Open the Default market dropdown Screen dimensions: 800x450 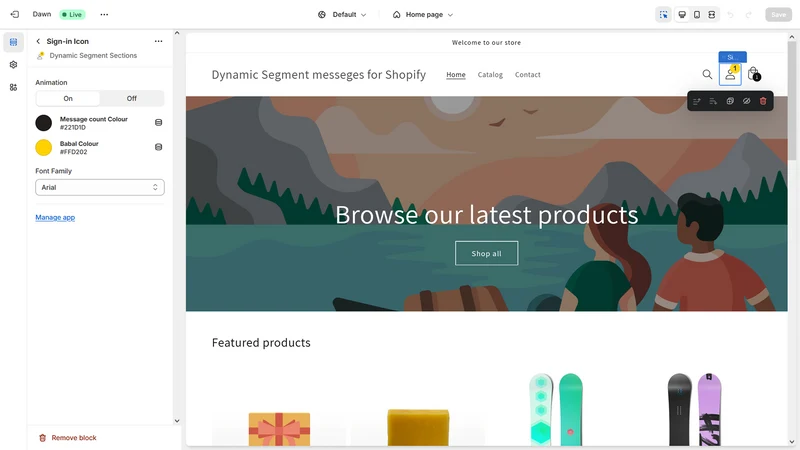(342, 15)
